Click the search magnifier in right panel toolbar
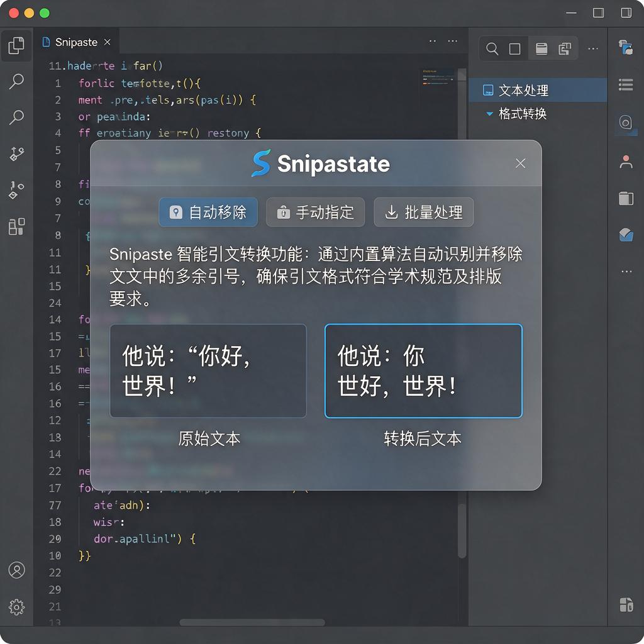The image size is (644, 644). [492, 49]
